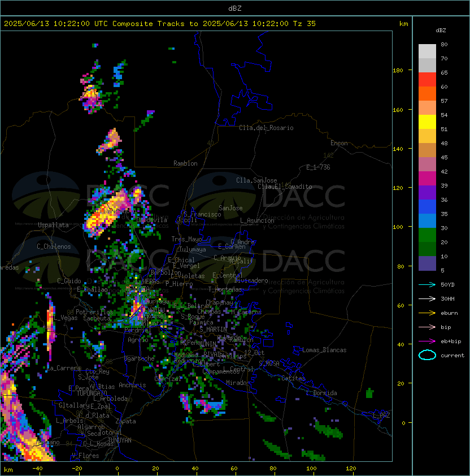This screenshot has width=470, height=476.
Task: Click the 'C_Guido' place label
Action: (x=69, y=281)
